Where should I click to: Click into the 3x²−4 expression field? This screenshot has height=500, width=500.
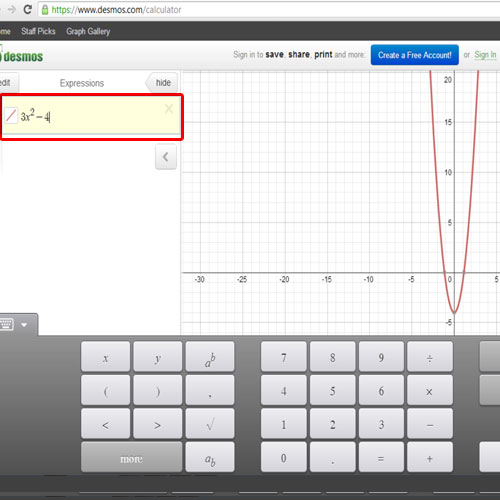[91, 116]
